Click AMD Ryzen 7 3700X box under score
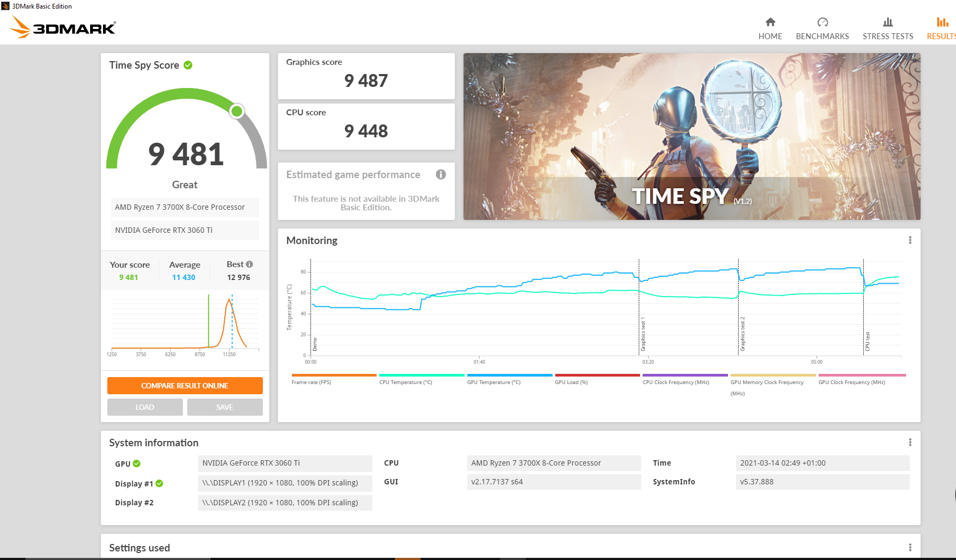The height and width of the screenshot is (560, 956). coord(185,207)
